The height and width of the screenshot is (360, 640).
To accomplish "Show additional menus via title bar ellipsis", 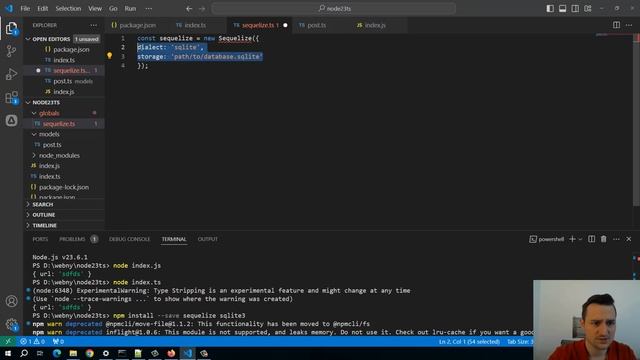I will point(149,9).
